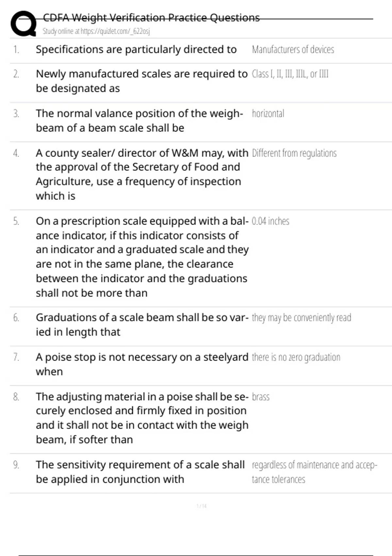Select question 9 about the sensitivity requirement
Screen dimensions: 392x556
coord(140,472)
